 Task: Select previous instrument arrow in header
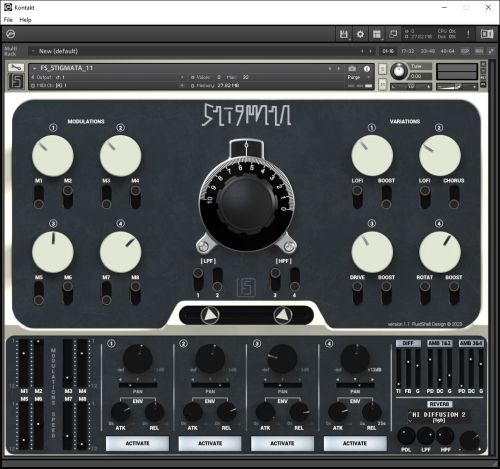[330, 68]
